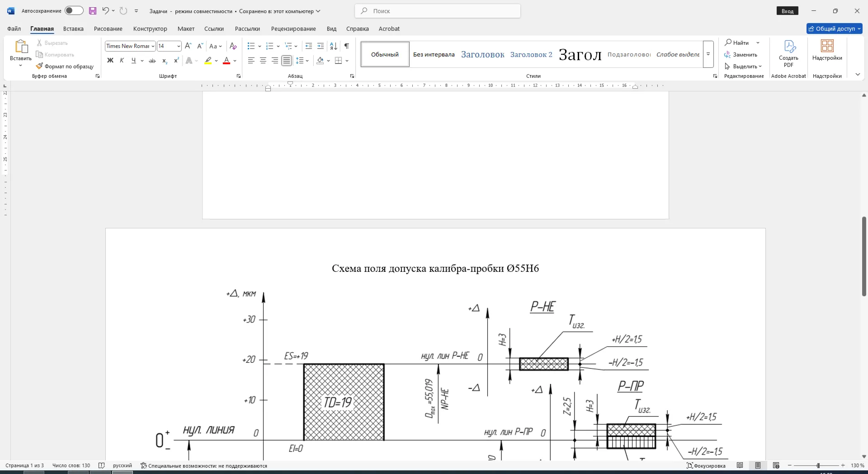Decrease paragraph indent
The height and width of the screenshot is (474, 868).
(x=309, y=46)
